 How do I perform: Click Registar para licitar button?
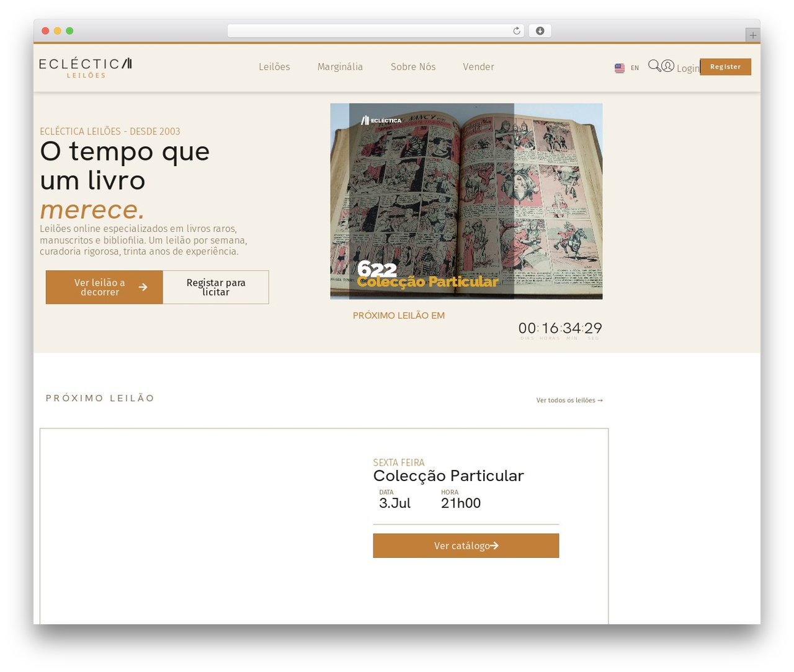click(x=216, y=287)
